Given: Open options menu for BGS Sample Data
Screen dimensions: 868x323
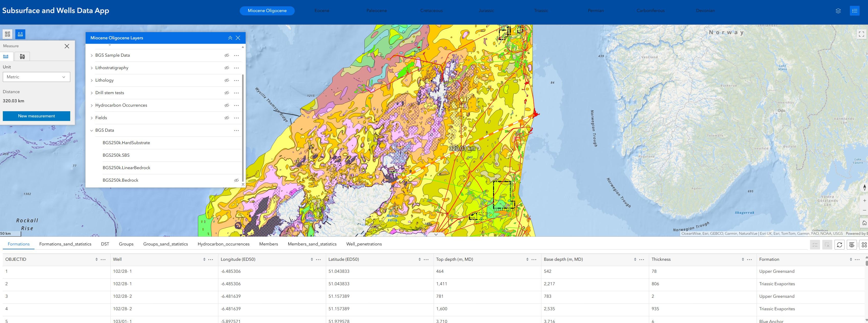Looking at the screenshot, I should [x=236, y=55].
